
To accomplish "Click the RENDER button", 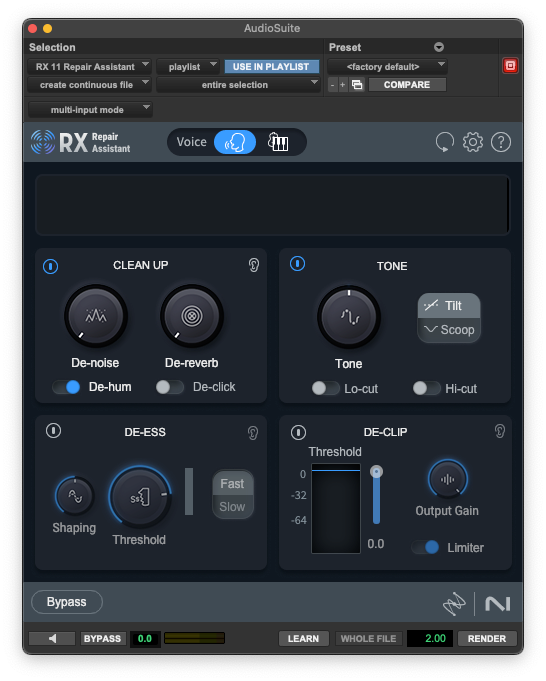I will click(x=487, y=638).
